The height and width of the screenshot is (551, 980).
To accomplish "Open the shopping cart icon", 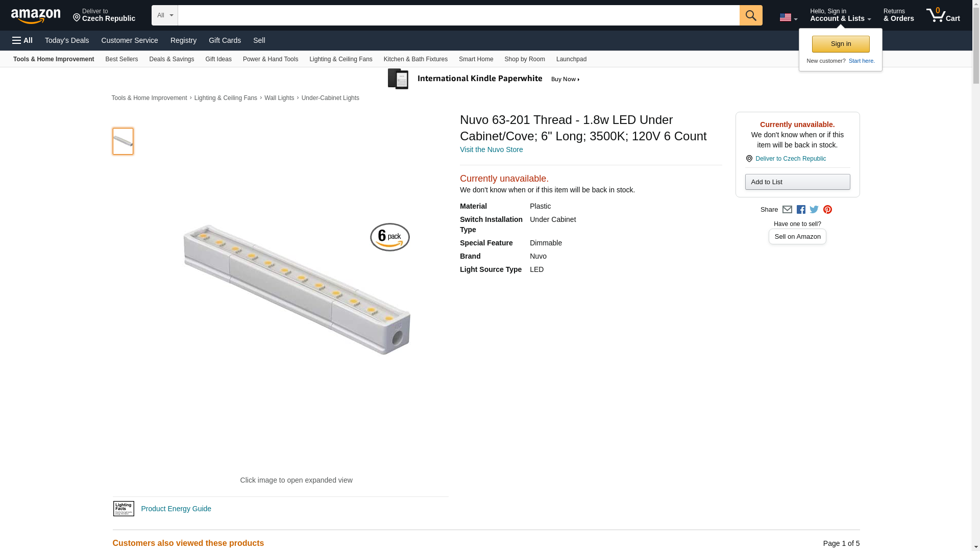I will tap(943, 15).
